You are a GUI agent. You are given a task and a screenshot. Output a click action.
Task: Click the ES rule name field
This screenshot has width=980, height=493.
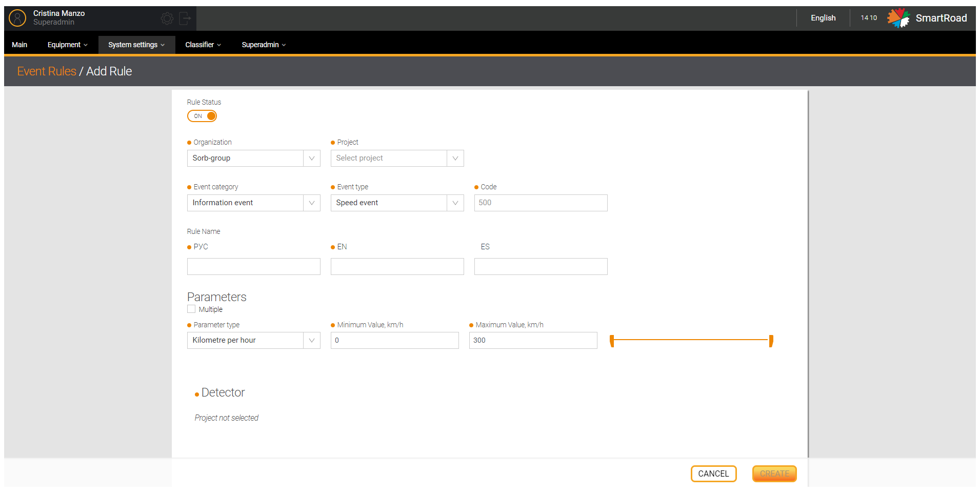[x=541, y=266]
